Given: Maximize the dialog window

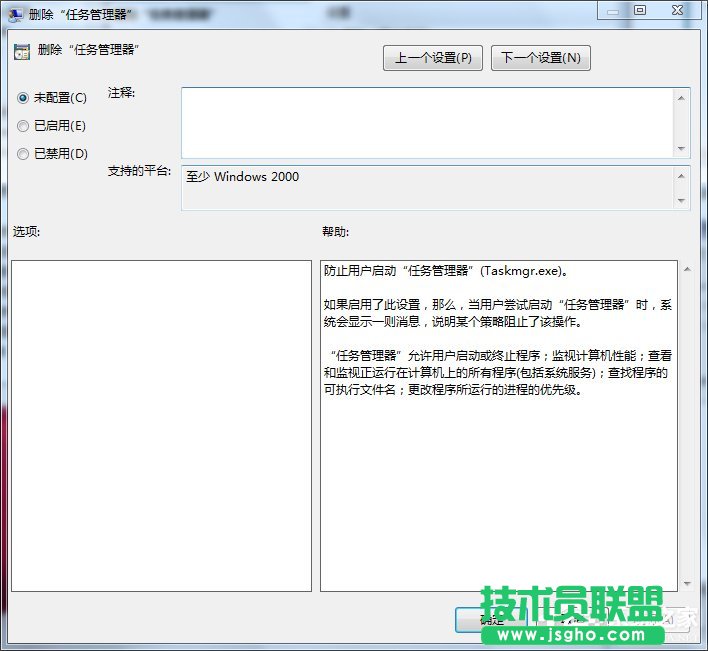Looking at the screenshot, I should pos(640,10).
